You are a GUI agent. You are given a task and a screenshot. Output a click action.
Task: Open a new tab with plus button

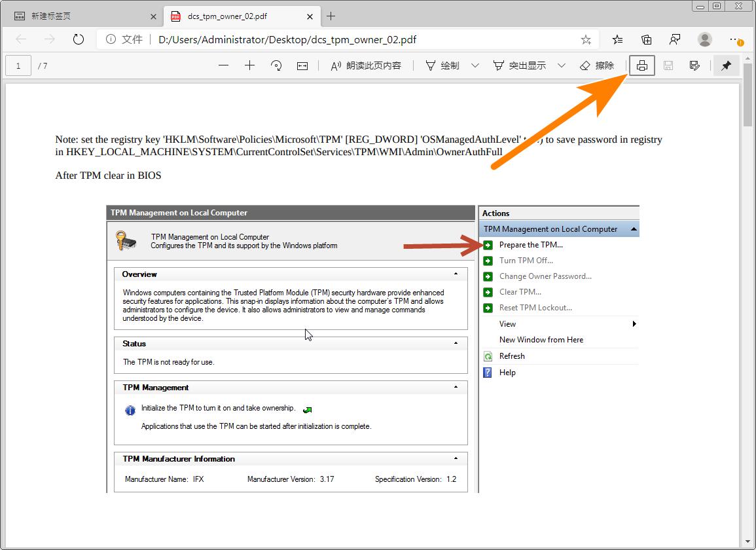click(331, 16)
